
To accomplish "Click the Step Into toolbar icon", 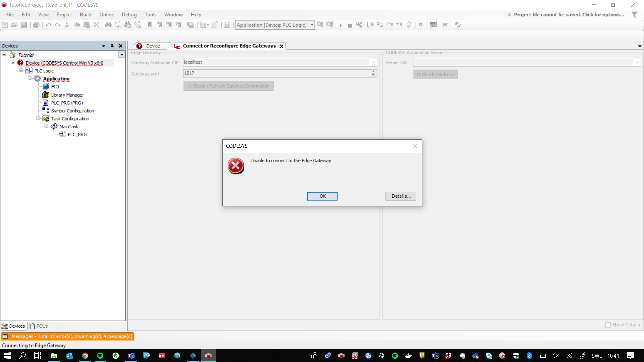I will coord(380,25).
